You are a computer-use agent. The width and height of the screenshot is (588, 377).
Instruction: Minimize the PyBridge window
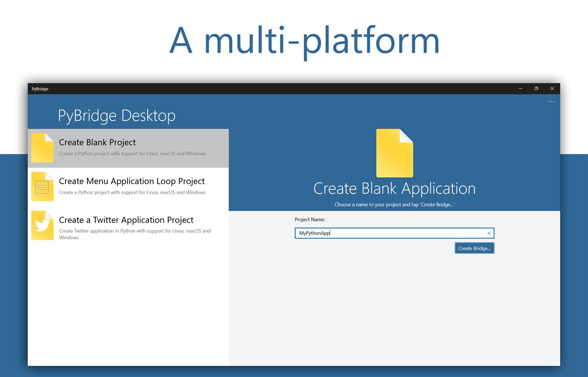click(520, 89)
